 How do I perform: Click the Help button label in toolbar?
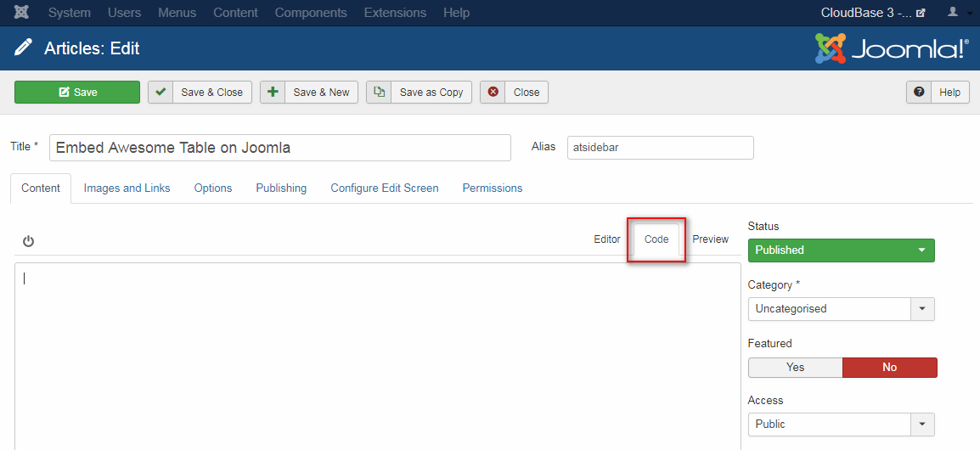tap(949, 93)
